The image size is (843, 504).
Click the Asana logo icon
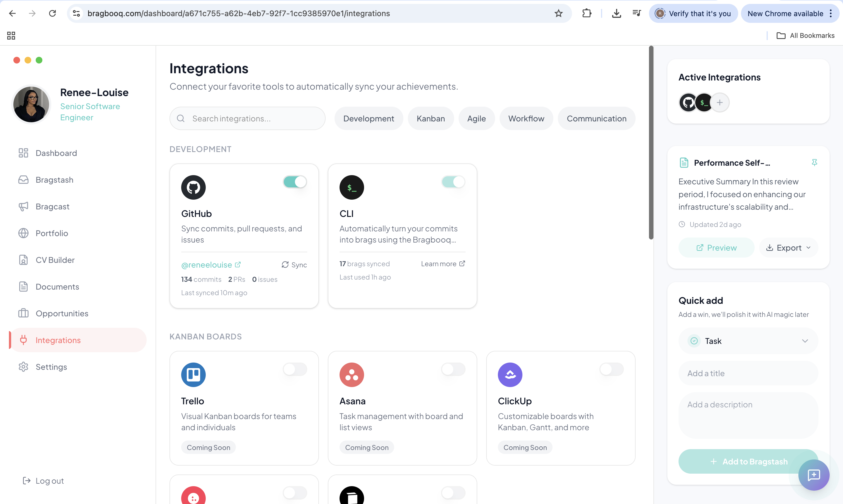[x=352, y=375]
